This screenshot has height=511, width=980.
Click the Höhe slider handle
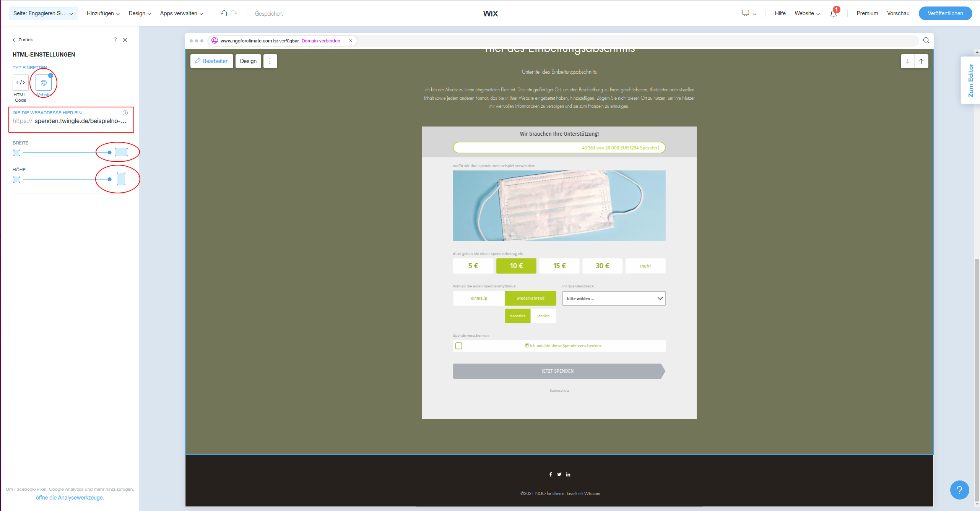tap(110, 179)
